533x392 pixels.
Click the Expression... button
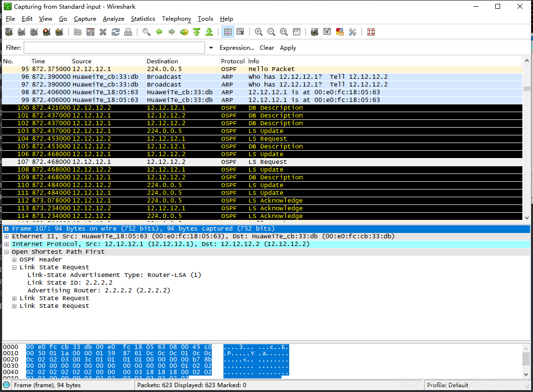(237, 48)
